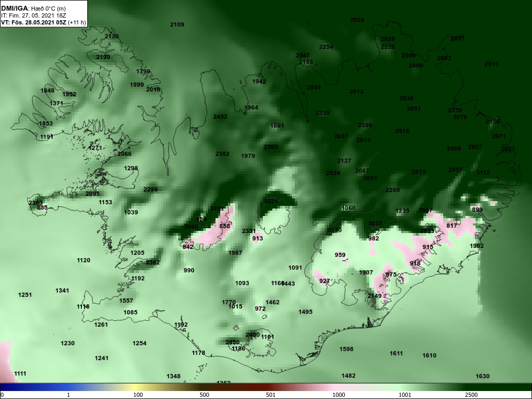Click the 1942 value label
This screenshot has width=532, height=399.
pyautogui.click(x=259, y=81)
